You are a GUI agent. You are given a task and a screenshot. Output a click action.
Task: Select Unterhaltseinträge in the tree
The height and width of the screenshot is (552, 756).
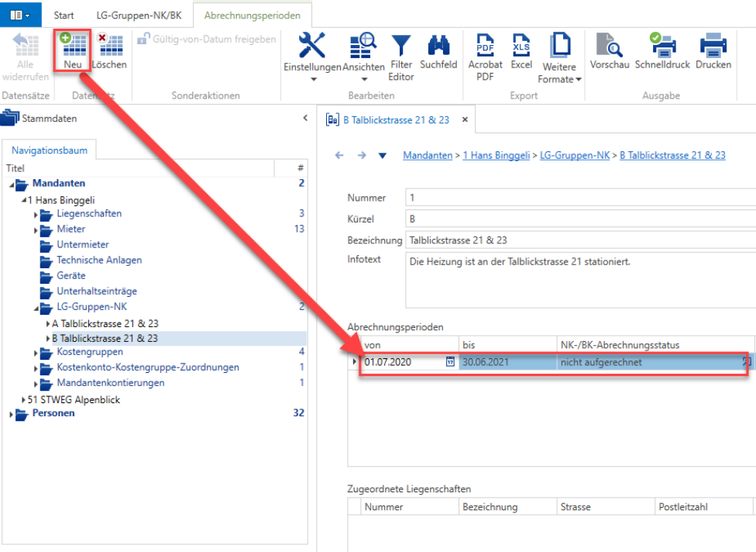click(x=96, y=291)
